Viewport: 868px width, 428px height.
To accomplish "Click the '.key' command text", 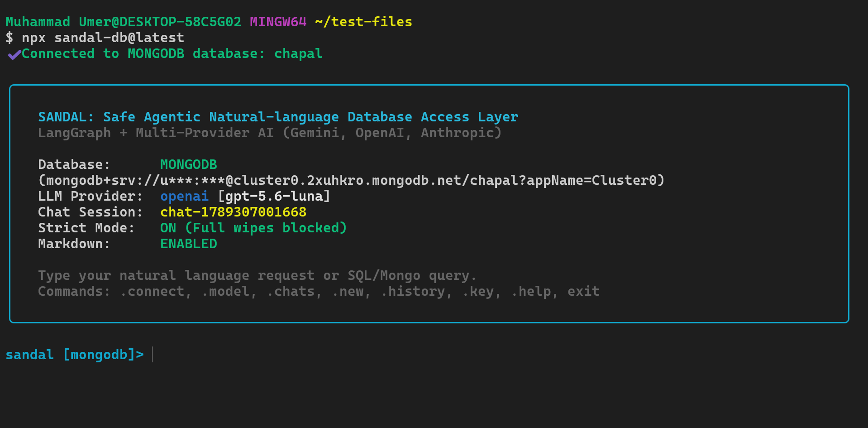I will coord(478,291).
